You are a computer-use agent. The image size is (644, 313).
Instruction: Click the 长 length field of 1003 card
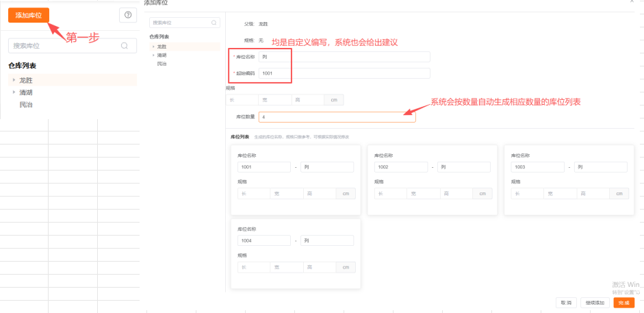point(527,194)
